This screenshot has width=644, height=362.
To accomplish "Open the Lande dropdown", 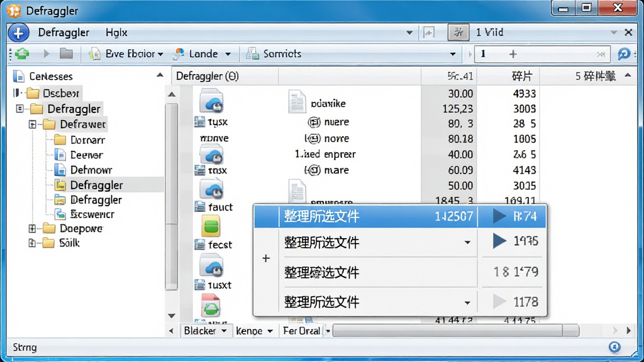I will point(228,54).
